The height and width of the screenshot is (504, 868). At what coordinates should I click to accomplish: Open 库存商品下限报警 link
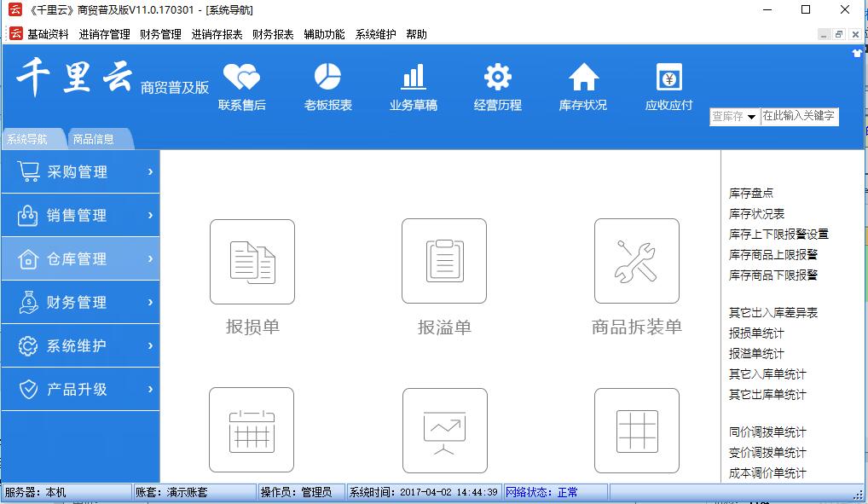(x=773, y=275)
